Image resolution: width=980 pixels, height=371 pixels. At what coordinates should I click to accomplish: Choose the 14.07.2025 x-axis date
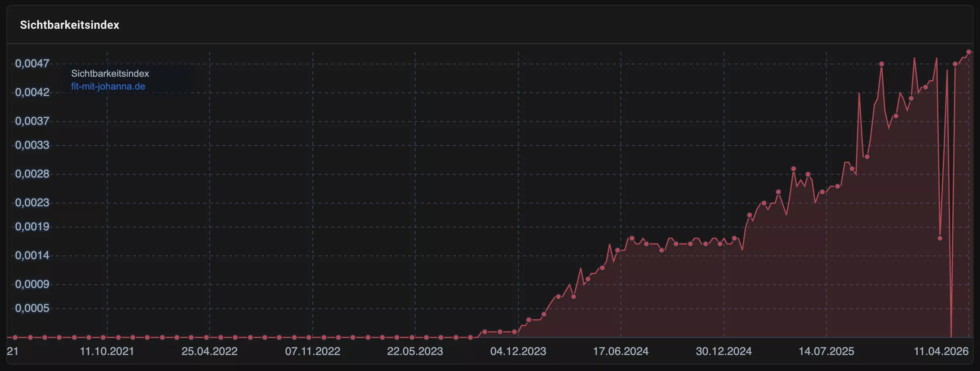tap(826, 351)
